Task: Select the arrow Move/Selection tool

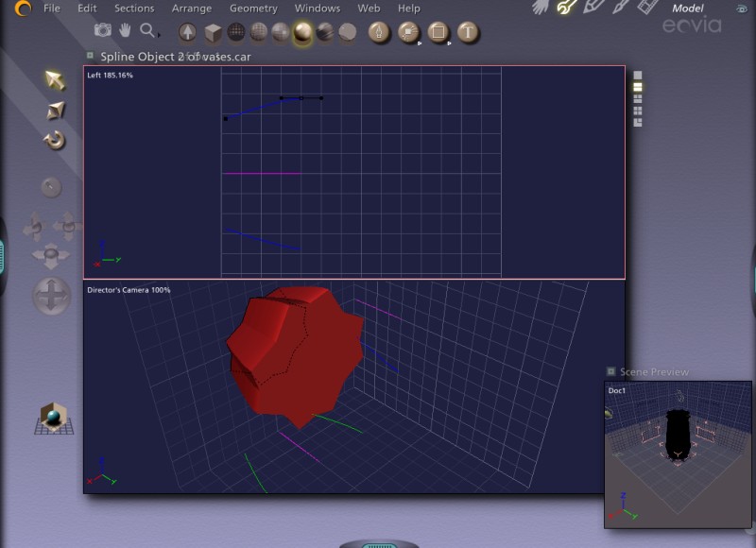Action: [55, 79]
